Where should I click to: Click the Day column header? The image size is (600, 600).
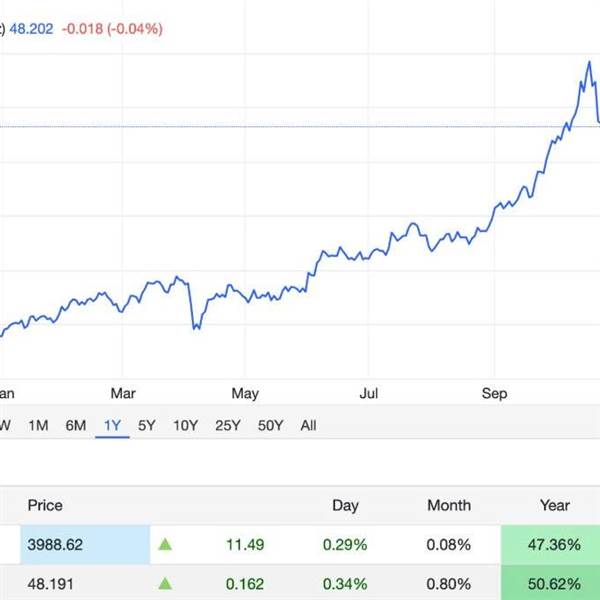(x=345, y=506)
